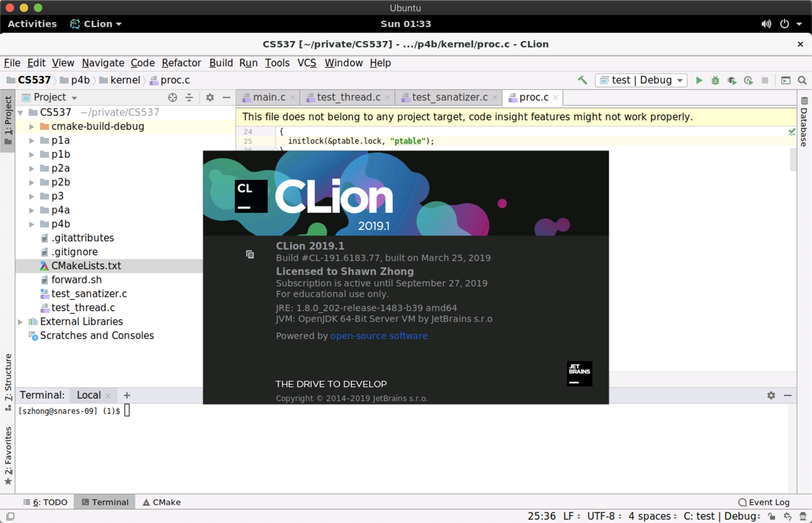The width and height of the screenshot is (812, 523).
Task: Run the test configuration with the green play button
Action: coord(699,80)
